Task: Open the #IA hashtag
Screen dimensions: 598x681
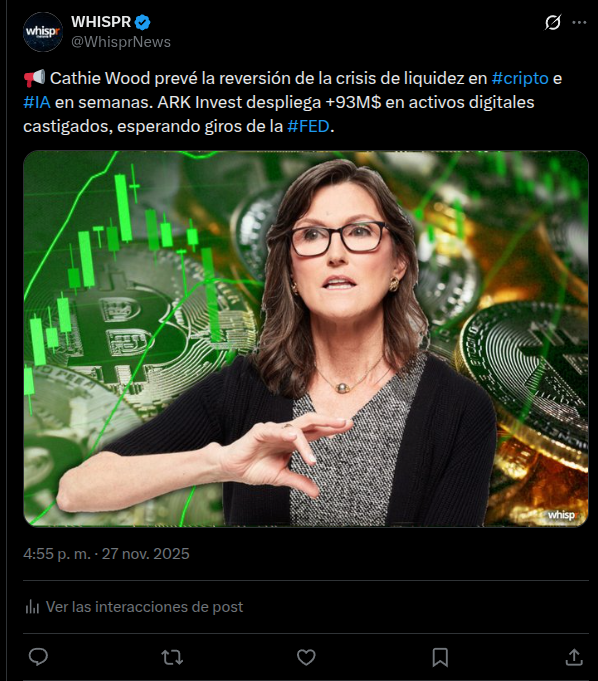Action: tap(37, 102)
